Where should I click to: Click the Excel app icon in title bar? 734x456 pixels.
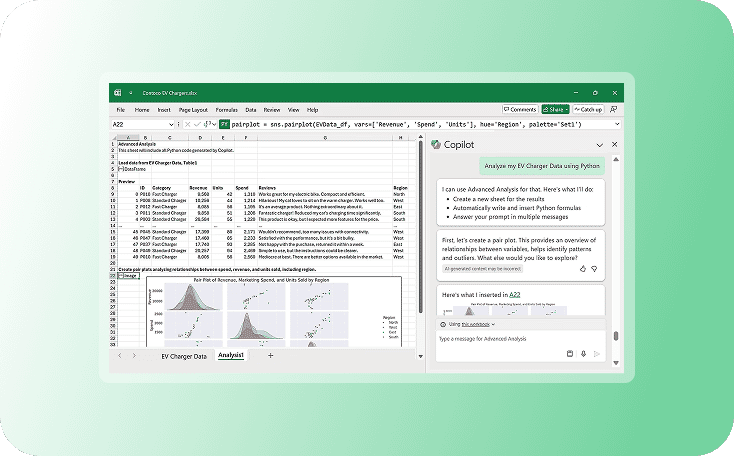coord(117,93)
